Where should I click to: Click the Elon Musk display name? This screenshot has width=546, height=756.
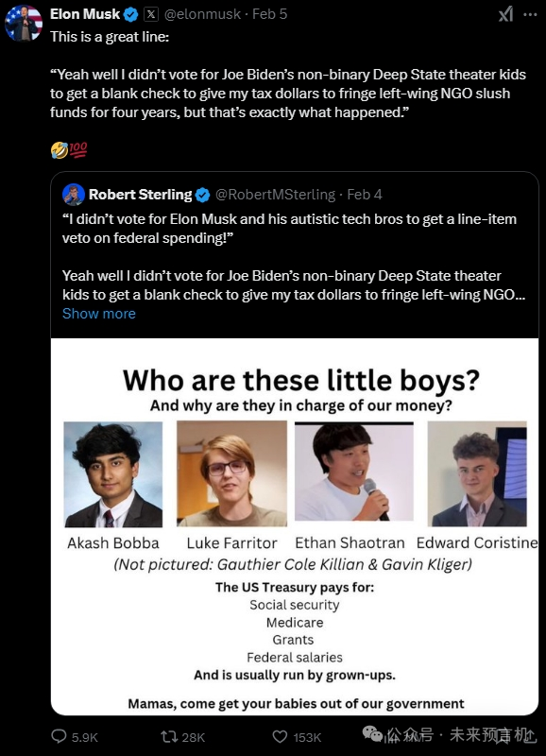tap(85, 14)
